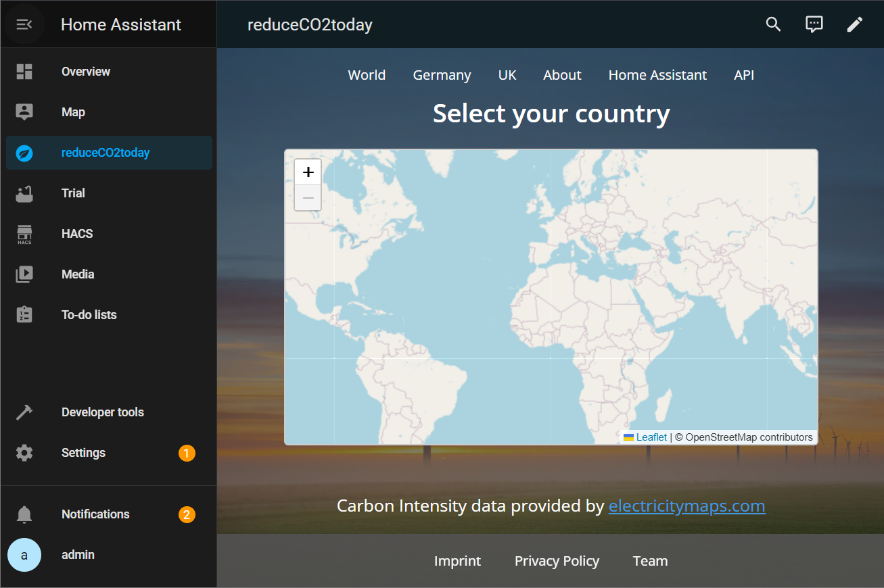Open the Assist chat bubble icon
Viewport: 884px width, 588px height.
tap(814, 24)
